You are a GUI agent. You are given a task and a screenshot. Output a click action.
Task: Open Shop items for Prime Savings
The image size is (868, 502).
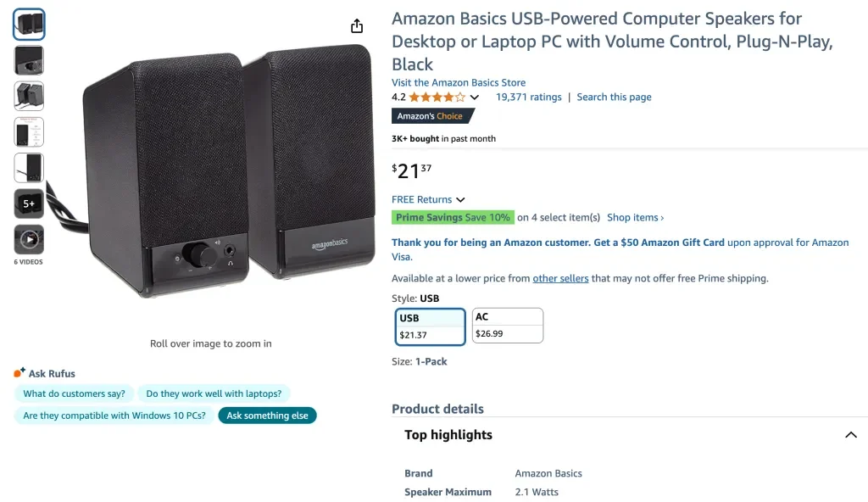coord(635,217)
